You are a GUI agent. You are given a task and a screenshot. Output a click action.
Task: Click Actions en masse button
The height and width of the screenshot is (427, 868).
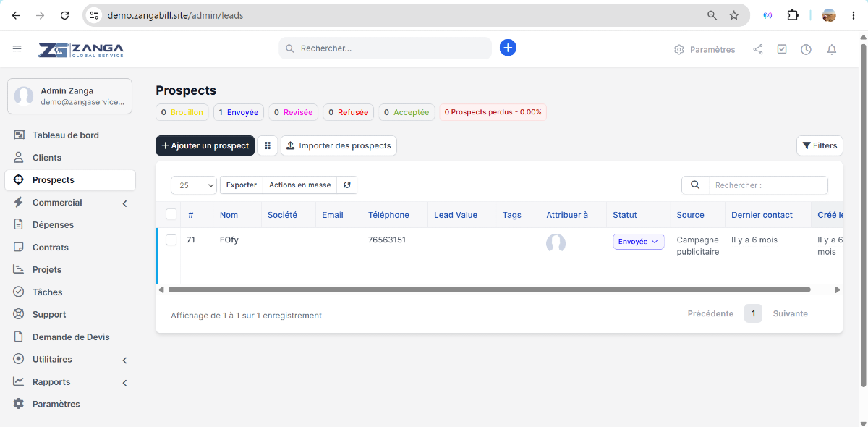(x=300, y=185)
